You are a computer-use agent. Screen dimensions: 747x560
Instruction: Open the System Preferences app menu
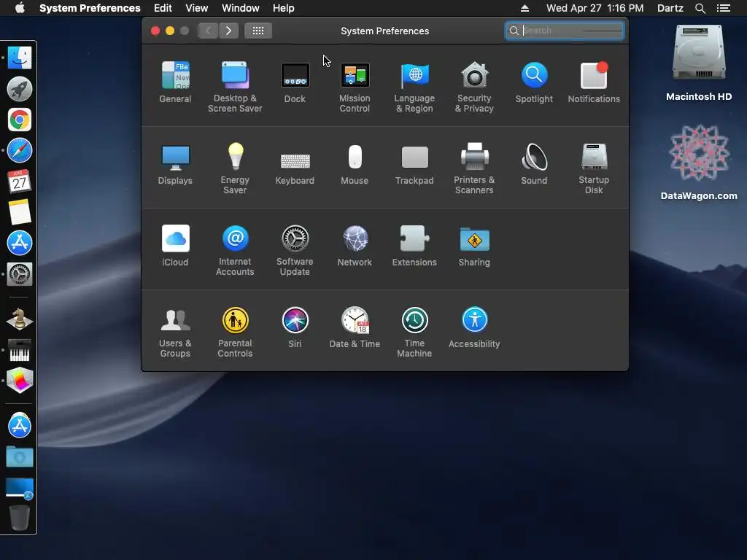click(90, 8)
